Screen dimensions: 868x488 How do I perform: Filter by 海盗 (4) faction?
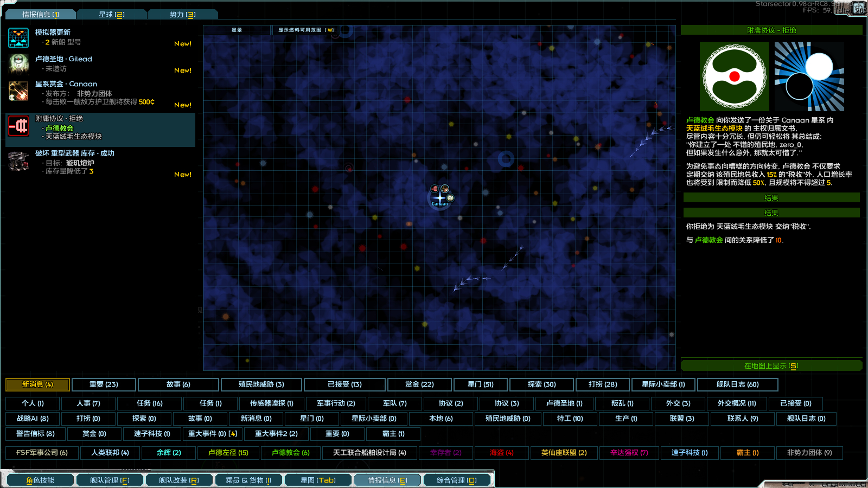pos(502,453)
